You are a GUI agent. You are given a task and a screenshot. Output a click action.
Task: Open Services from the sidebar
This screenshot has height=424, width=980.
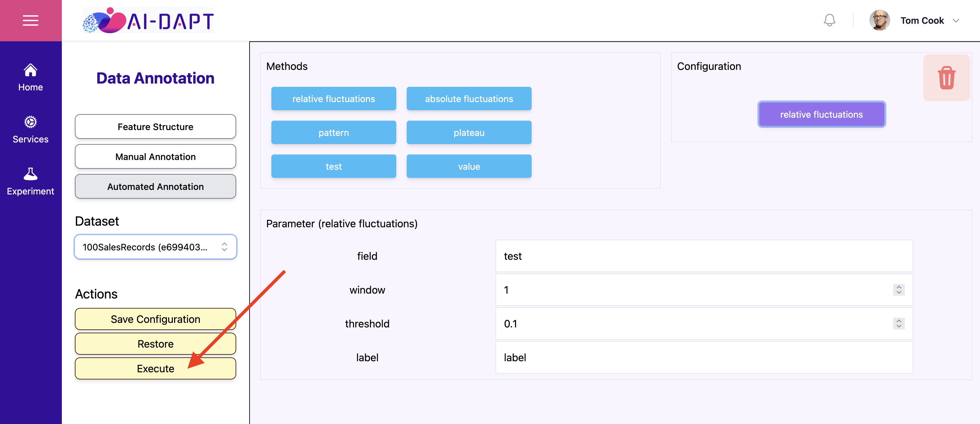pos(31,130)
